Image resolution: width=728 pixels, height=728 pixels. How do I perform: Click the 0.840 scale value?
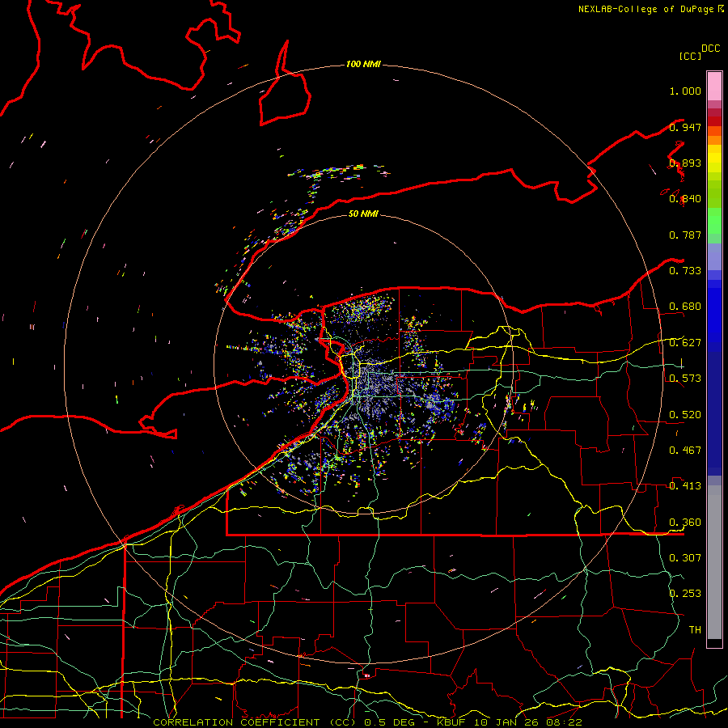[x=685, y=199]
